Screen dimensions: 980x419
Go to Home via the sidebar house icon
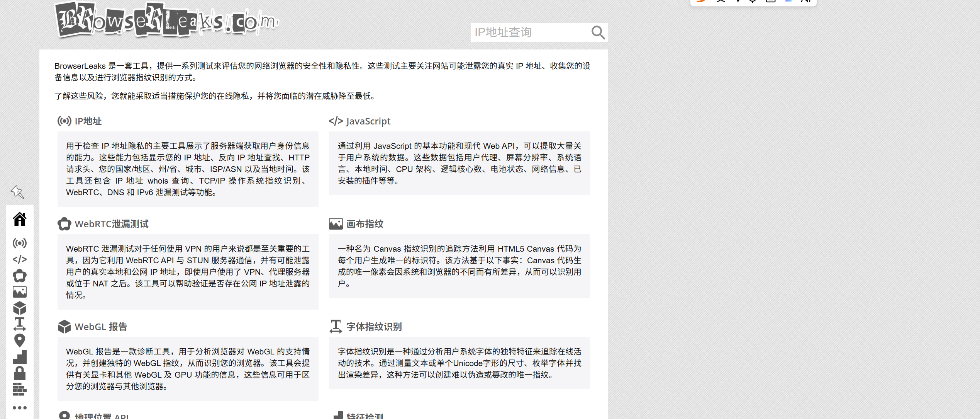coord(20,219)
